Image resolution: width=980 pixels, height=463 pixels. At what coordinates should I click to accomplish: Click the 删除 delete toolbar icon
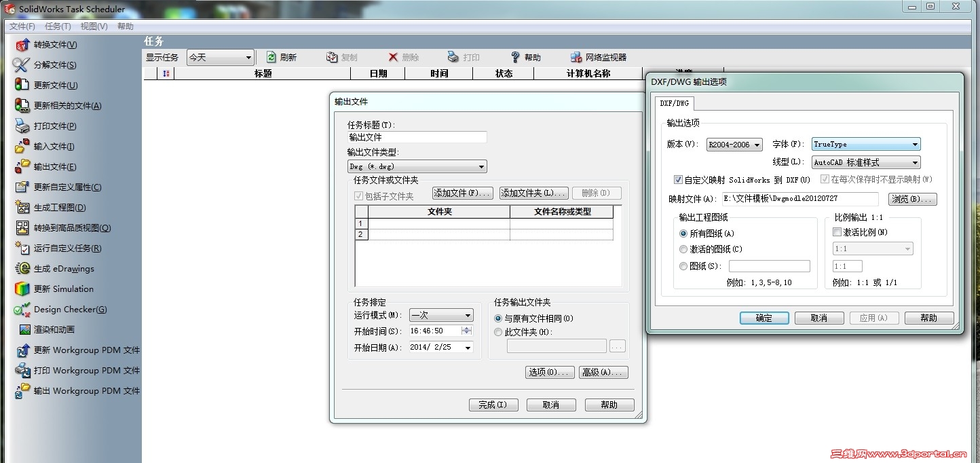coord(393,58)
